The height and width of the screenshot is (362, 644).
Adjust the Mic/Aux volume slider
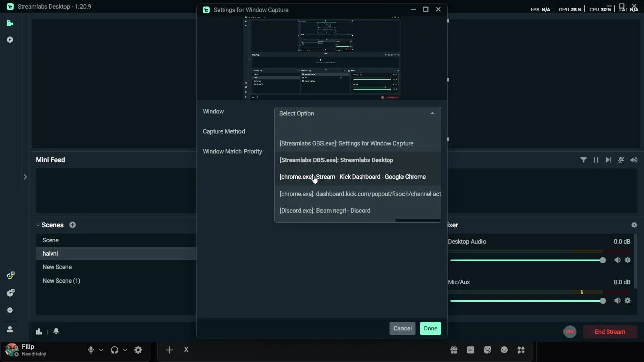[x=528, y=301]
